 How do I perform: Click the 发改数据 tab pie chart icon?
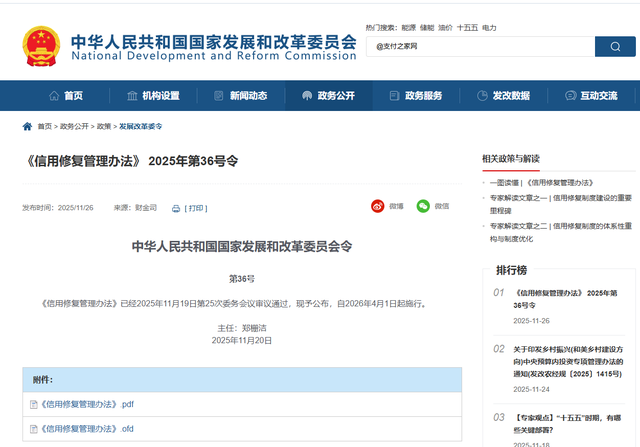pyautogui.click(x=482, y=96)
